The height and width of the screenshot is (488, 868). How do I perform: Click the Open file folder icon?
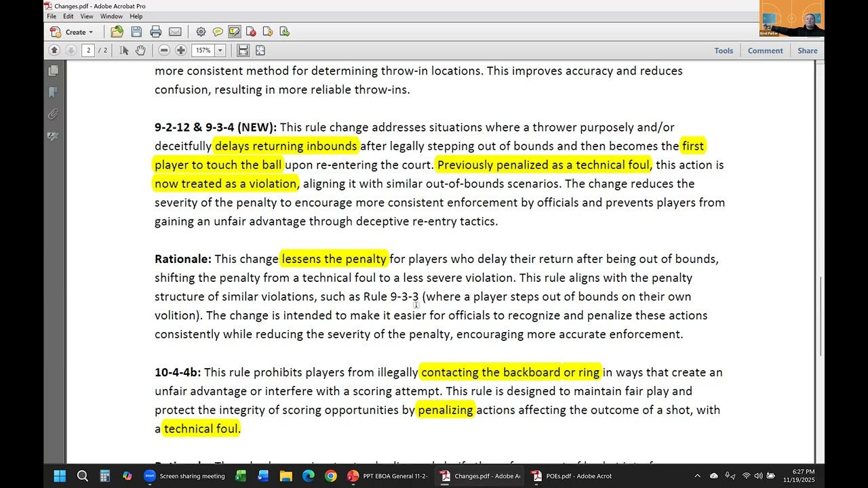(117, 32)
